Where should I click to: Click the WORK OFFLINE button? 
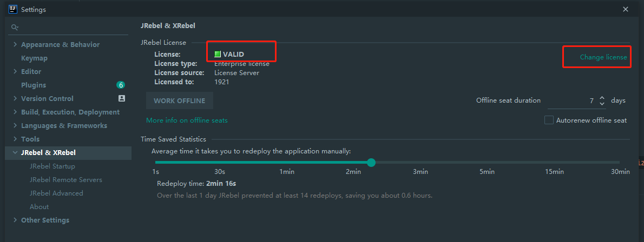(x=180, y=100)
